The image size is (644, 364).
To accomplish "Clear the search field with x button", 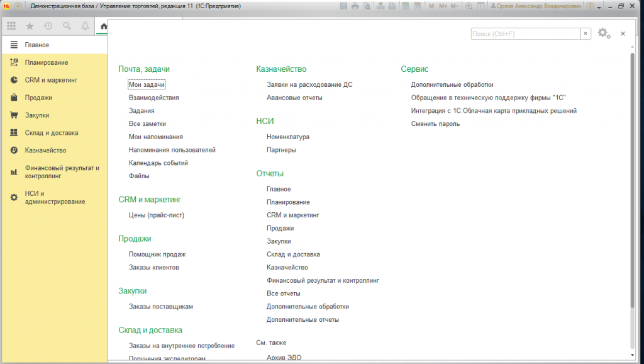I will pos(586,34).
